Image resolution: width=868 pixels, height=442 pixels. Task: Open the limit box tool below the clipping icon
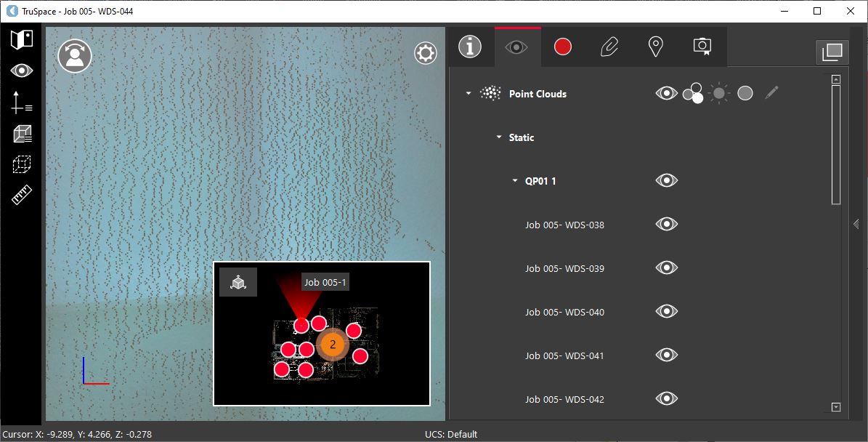pos(21,164)
